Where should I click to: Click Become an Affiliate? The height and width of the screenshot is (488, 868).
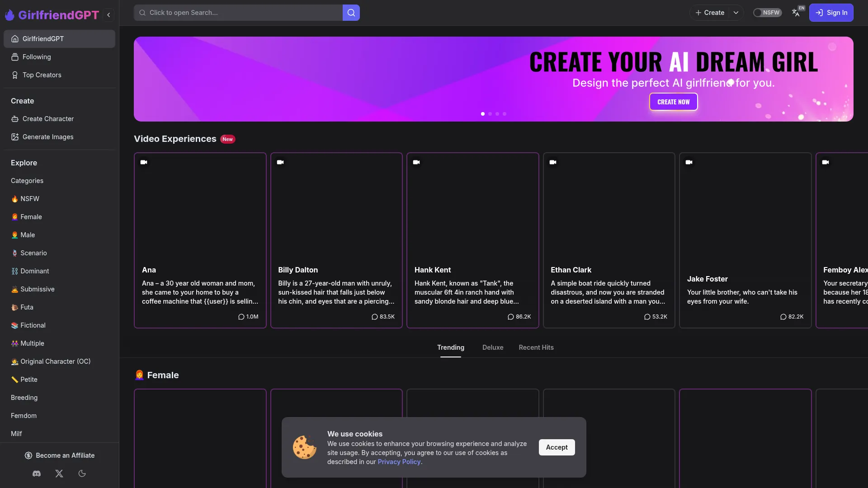[x=59, y=455]
